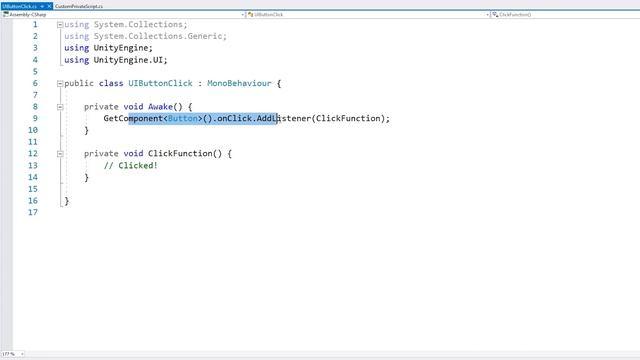Viewport: 640px width, 360px height.
Task: Click the '// Clicked!' comment
Action: 131,165
